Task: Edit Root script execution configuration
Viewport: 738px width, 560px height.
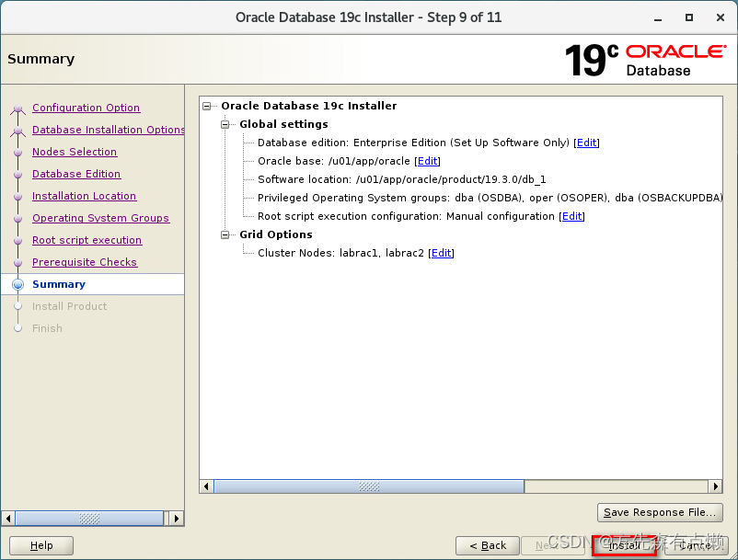Action: click(x=571, y=216)
